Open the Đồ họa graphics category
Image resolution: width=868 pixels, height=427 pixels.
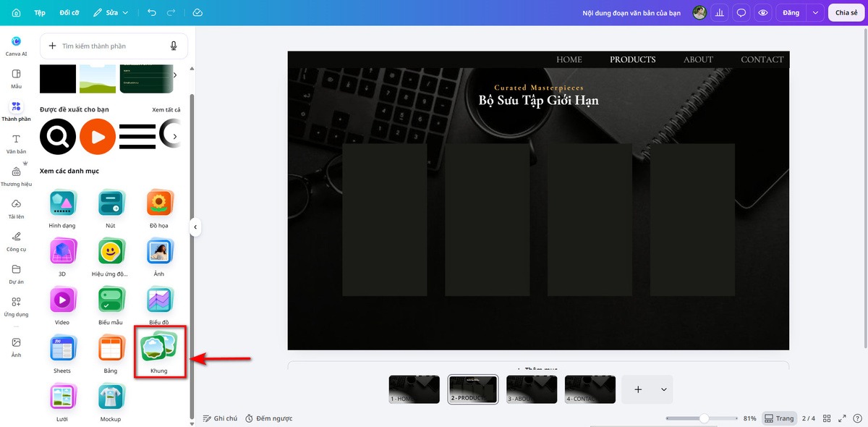159,208
